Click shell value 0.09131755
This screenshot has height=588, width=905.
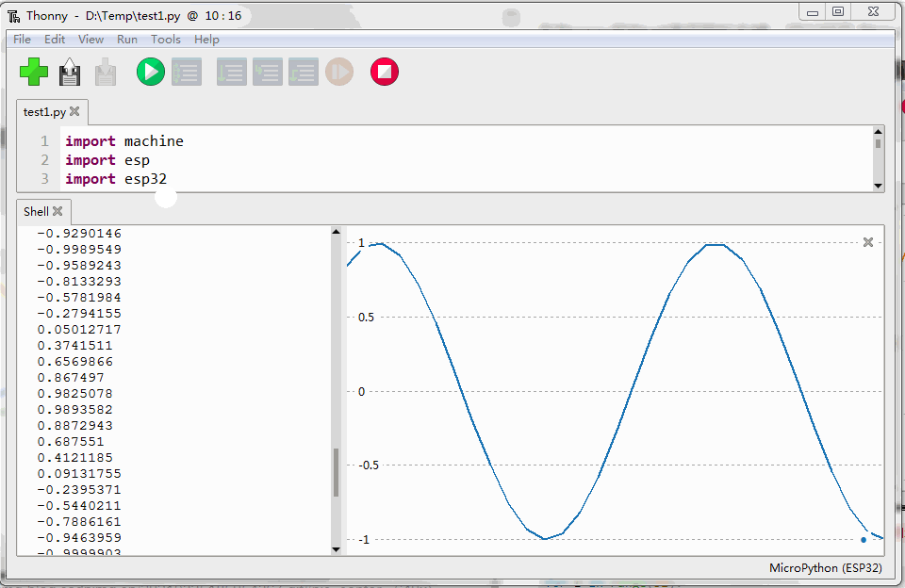(x=79, y=474)
